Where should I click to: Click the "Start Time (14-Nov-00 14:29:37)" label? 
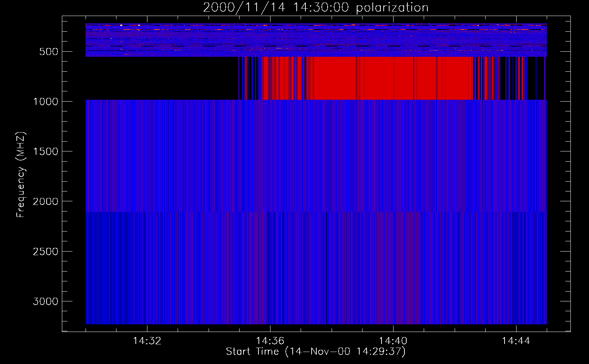tap(316, 352)
